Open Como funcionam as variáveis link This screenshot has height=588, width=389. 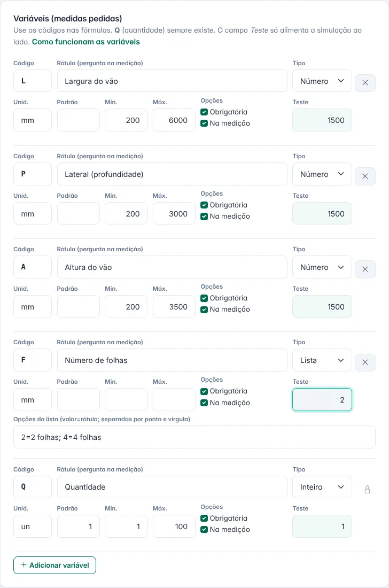click(86, 42)
